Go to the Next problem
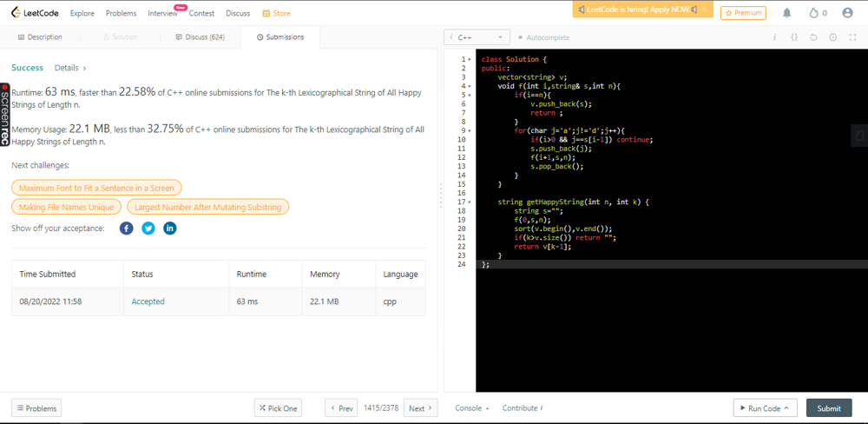The image size is (868, 424). (420, 408)
